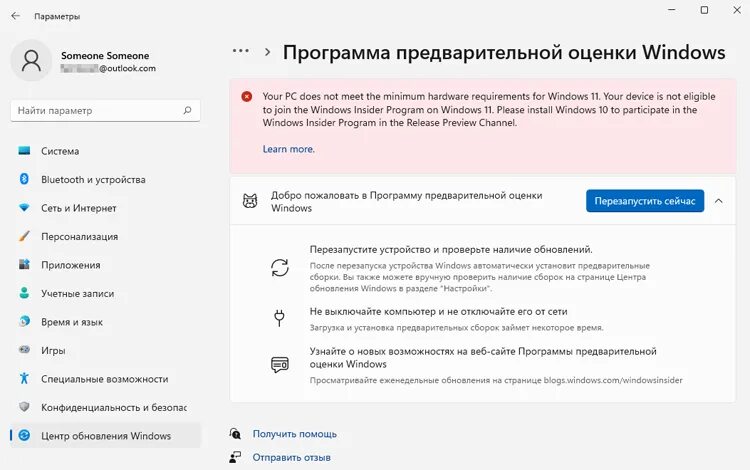Screen dimensions: 750x470
Task: Open Время и язык category
Action: point(106,322)
